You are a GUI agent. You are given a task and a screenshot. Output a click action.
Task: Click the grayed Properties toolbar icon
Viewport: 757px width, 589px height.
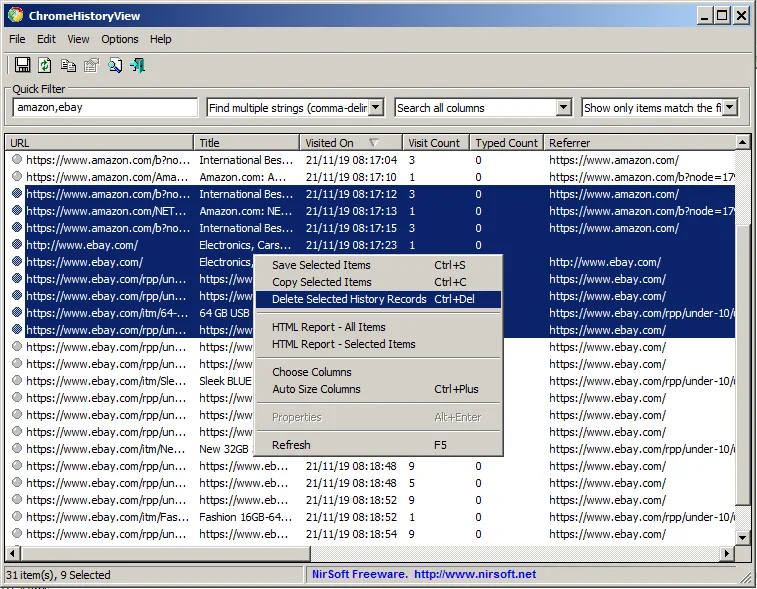click(91, 65)
